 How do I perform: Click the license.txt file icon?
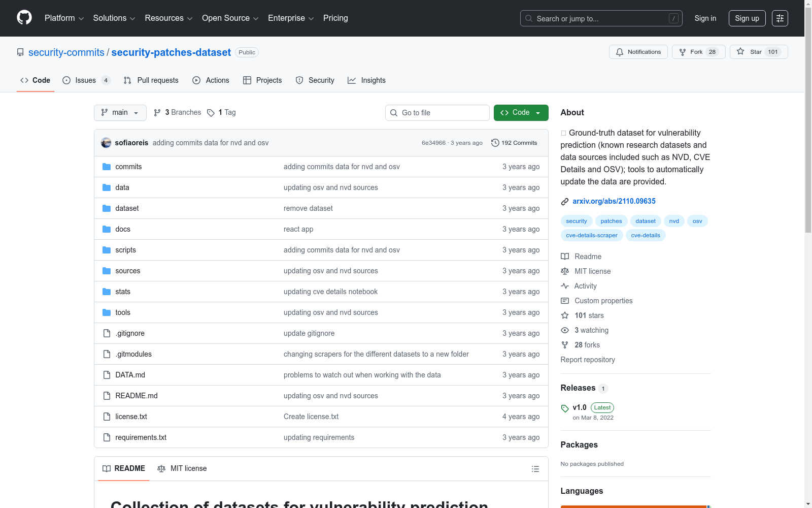107,417
